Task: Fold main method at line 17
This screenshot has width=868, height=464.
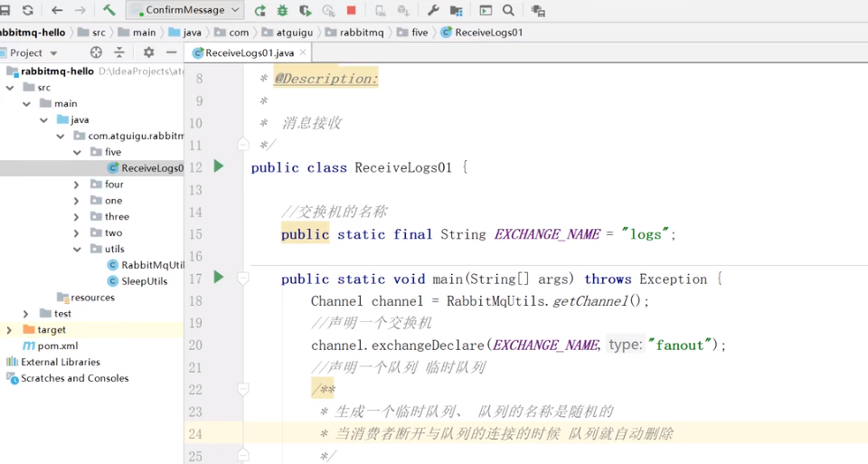Action: pos(243,278)
